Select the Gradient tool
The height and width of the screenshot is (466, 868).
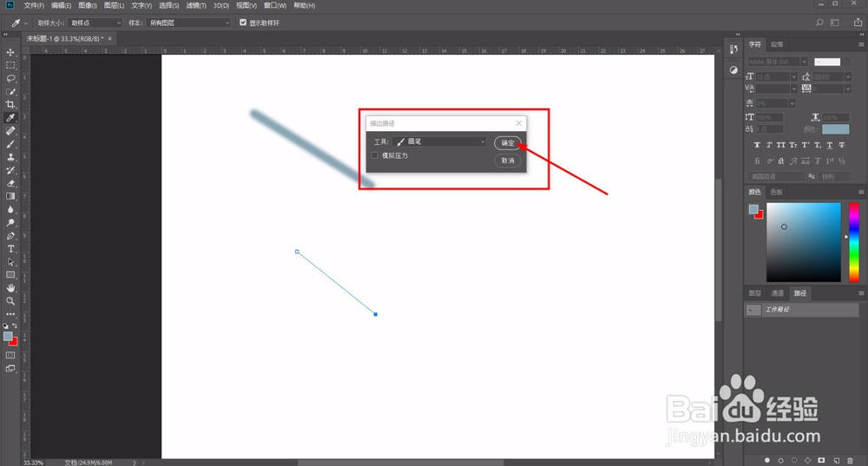pos(10,196)
